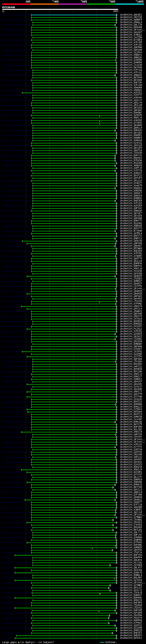Click the red 20% legend segment
This screenshot has width=146, height=644.
16,4
